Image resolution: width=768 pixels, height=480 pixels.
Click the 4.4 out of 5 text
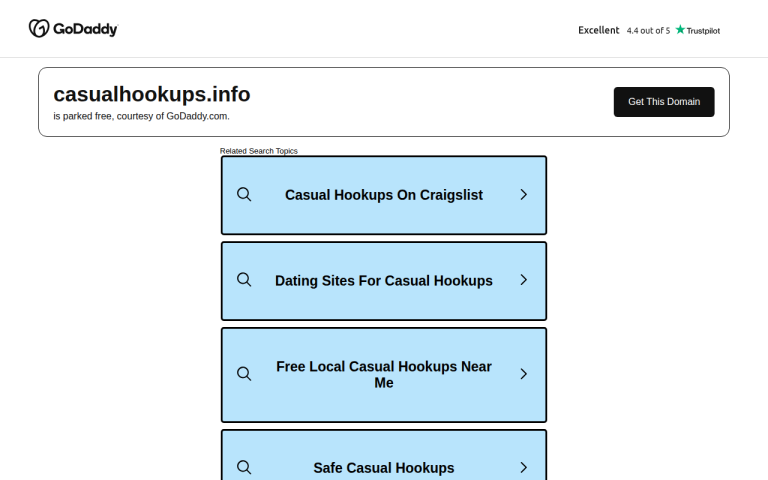648,31
